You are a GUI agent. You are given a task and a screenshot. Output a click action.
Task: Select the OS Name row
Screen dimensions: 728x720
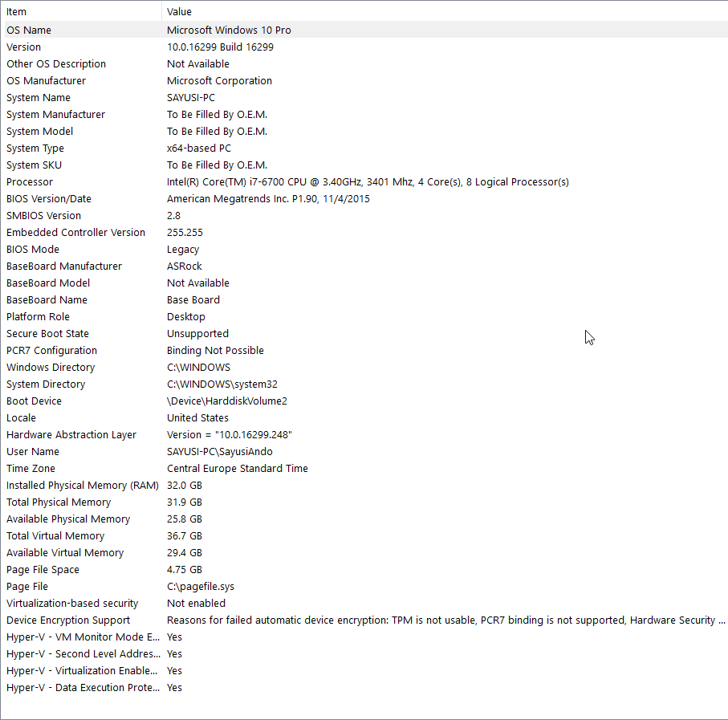(366, 30)
